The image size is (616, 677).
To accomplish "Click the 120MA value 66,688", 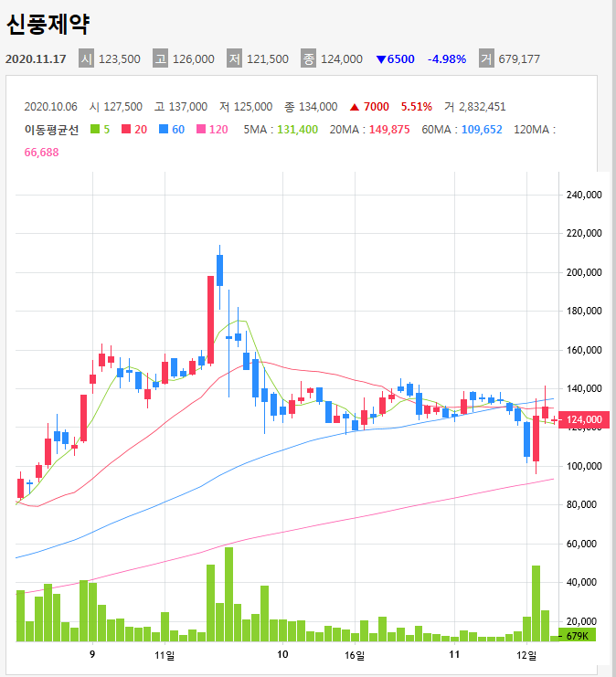I will point(41,153).
